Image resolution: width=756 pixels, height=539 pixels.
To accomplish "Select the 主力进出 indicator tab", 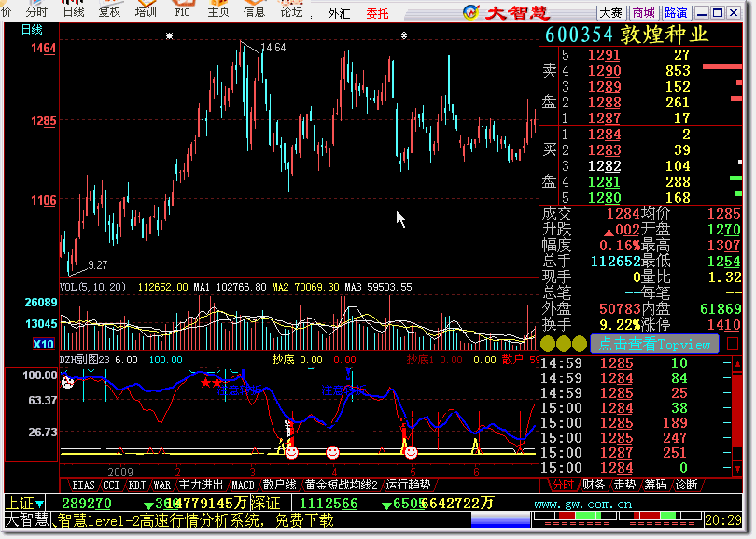I will pyautogui.click(x=201, y=485).
